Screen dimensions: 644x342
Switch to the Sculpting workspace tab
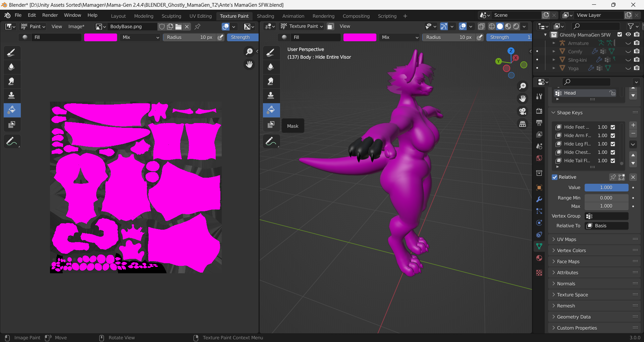171,16
